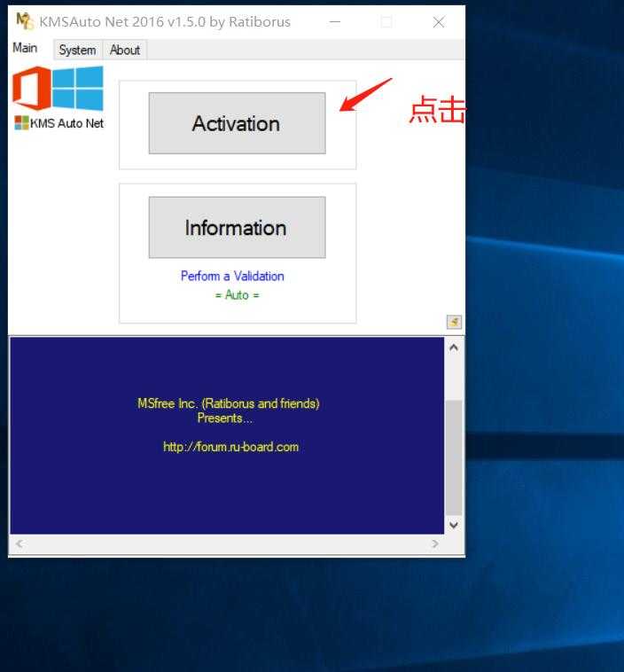Open the About tab
This screenshot has width=624, height=672.
(125, 51)
